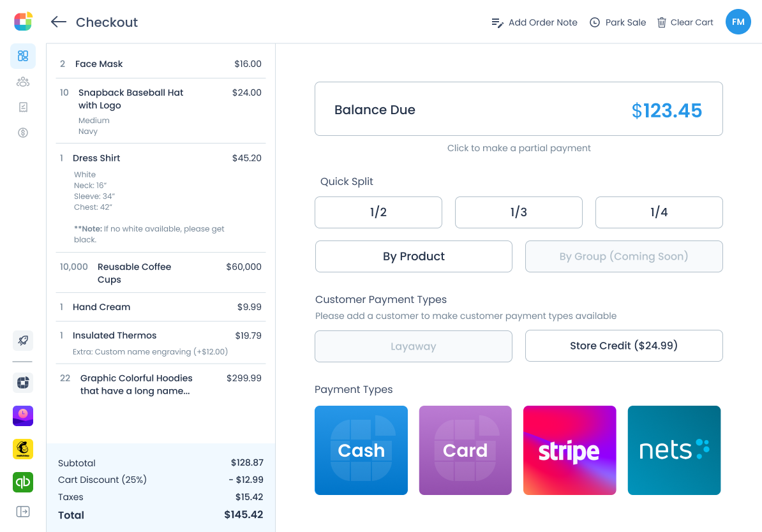The width and height of the screenshot is (762, 532).
Task: Open the purple clock integration icon
Action: pyautogui.click(x=22, y=415)
